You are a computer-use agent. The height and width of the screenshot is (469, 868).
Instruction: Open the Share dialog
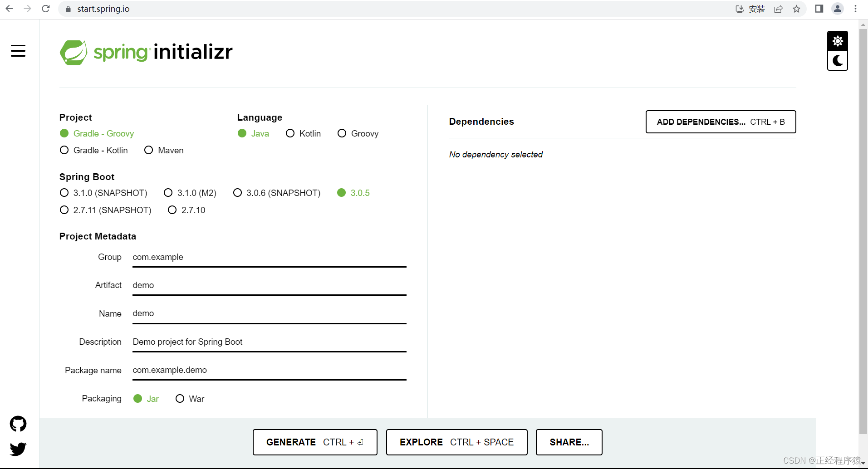pyautogui.click(x=569, y=442)
